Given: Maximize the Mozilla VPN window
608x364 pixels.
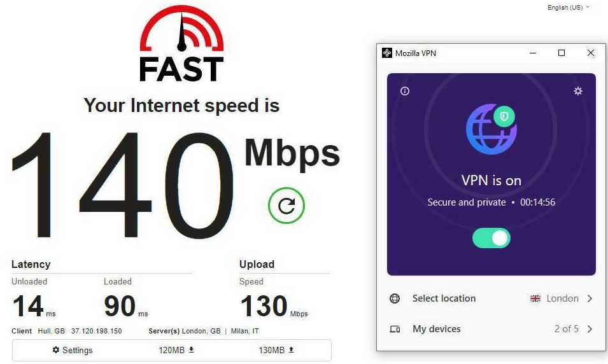Looking at the screenshot, I should [562, 53].
